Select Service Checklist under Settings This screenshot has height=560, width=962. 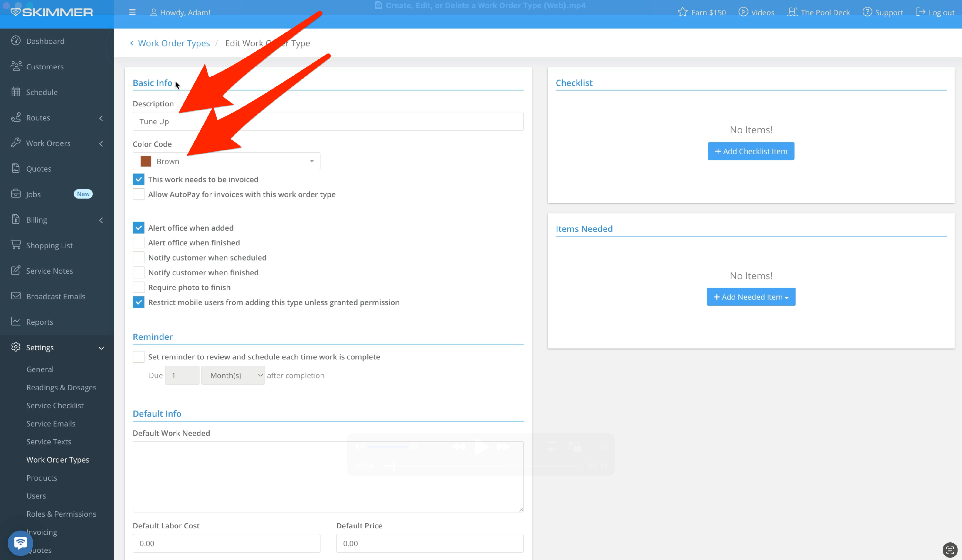pos(55,405)
